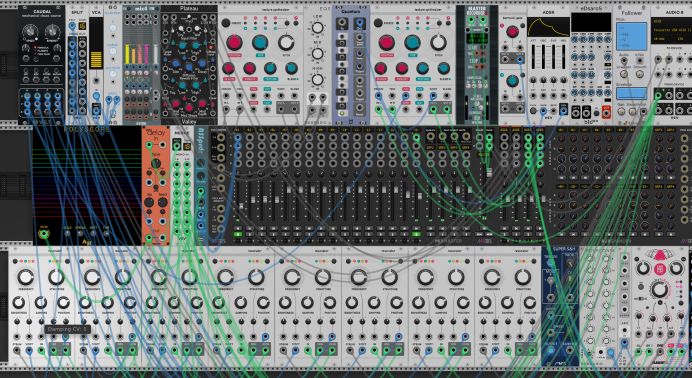This screenshot has width=692, height=378.
Task: Click the Blend knob on the left texture synthesizer
Action: pyautogui.click(x=291, y=68)
